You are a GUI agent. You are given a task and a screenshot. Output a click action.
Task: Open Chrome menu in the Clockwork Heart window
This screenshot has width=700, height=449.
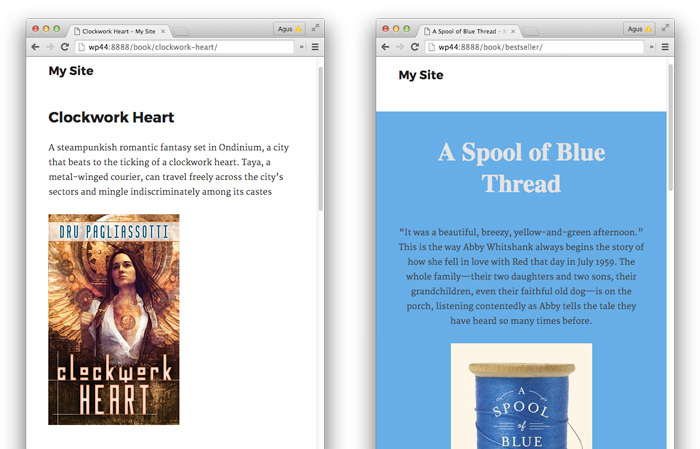[x=315, y=47]
